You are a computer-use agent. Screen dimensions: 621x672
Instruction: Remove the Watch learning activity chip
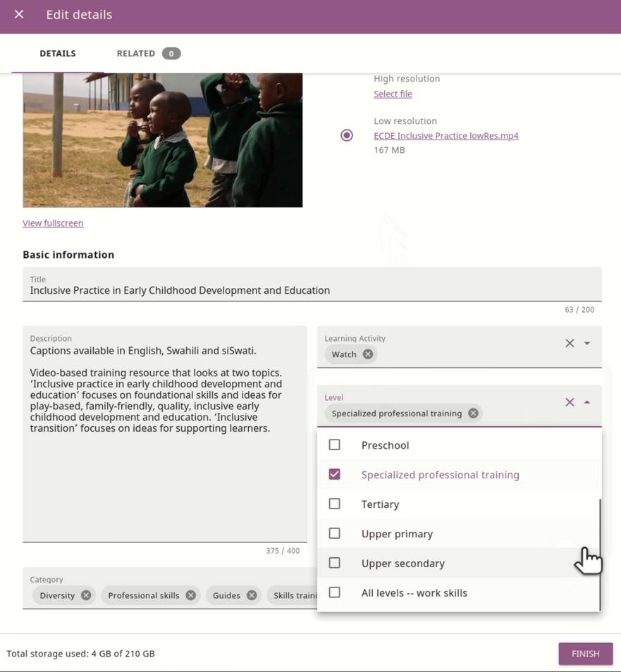pos(368,354)
